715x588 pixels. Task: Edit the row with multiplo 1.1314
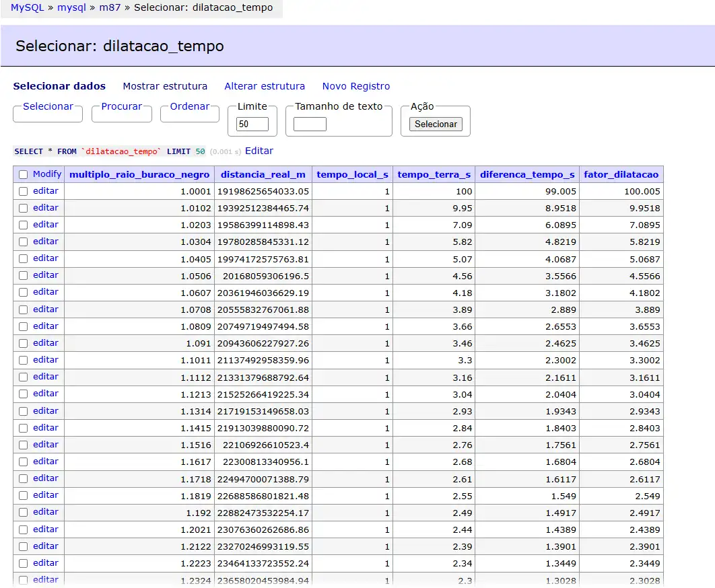pos(46,411)
